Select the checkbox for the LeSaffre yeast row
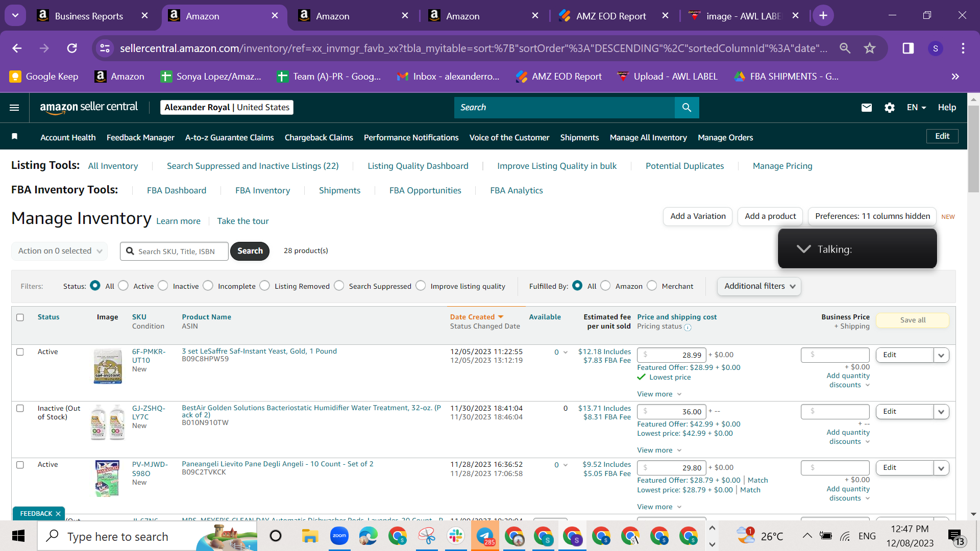 pos(20,352)
